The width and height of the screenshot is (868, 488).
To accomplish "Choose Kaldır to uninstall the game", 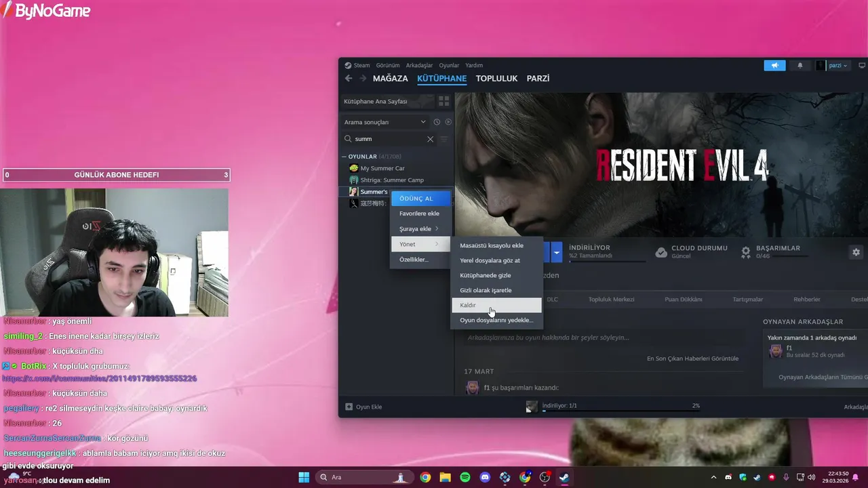I will [x=497, y=305].
